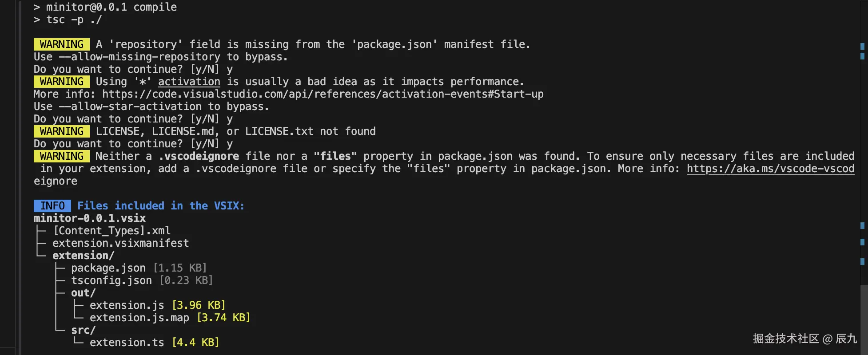868x355 pixels.
Task: Select the extension.js.map file entry
Action: point(139,318)
